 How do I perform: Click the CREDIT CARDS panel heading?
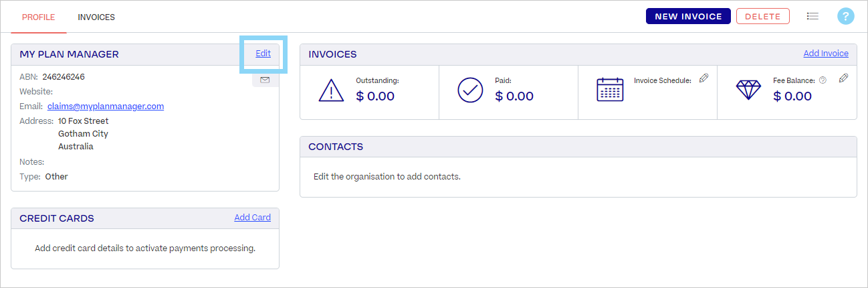57,218
